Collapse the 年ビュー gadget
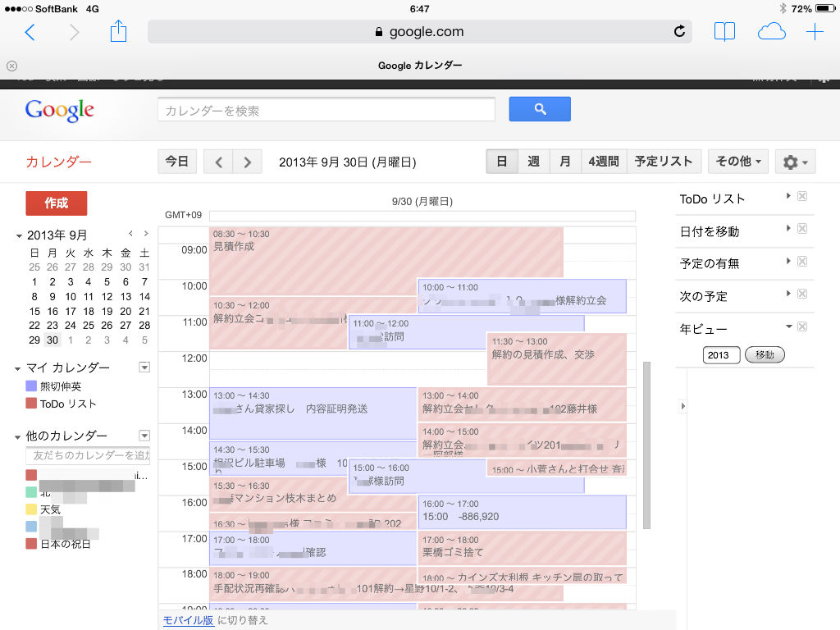 (788, 326)
